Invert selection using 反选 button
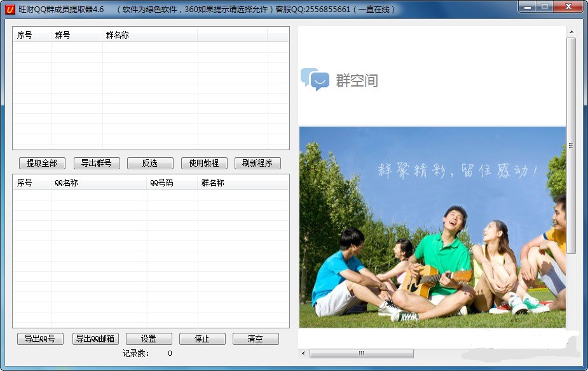 [151, 163]
